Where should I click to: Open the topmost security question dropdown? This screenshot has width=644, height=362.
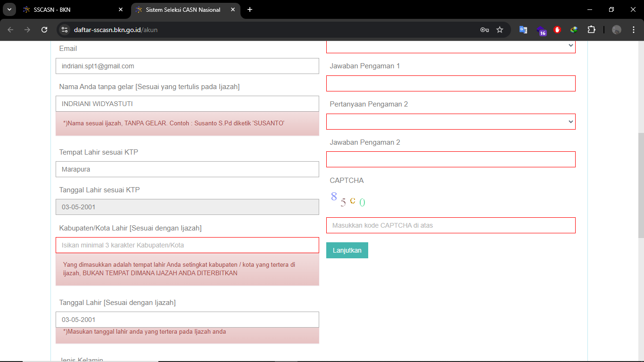451,46
